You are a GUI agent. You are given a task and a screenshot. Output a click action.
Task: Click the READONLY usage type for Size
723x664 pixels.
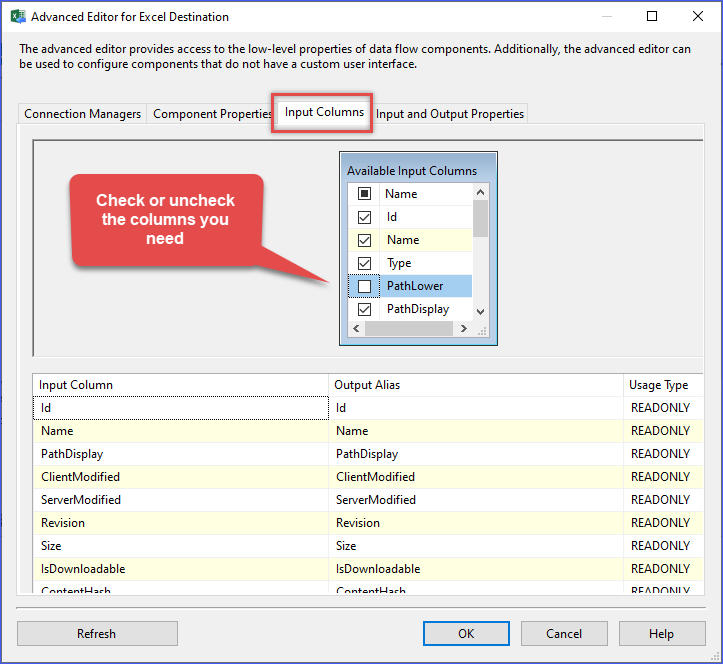pos(663,546)
